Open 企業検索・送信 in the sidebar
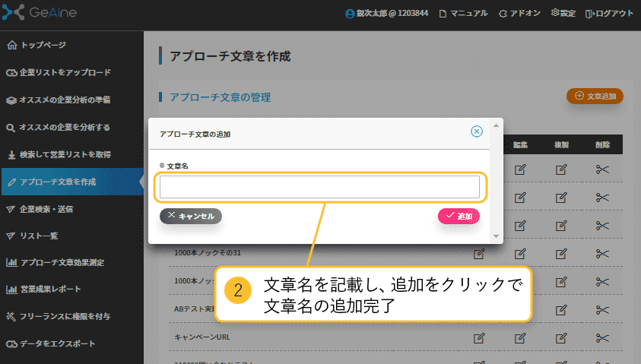The width and height of the screenshot is (641, 364). point(46,209)
